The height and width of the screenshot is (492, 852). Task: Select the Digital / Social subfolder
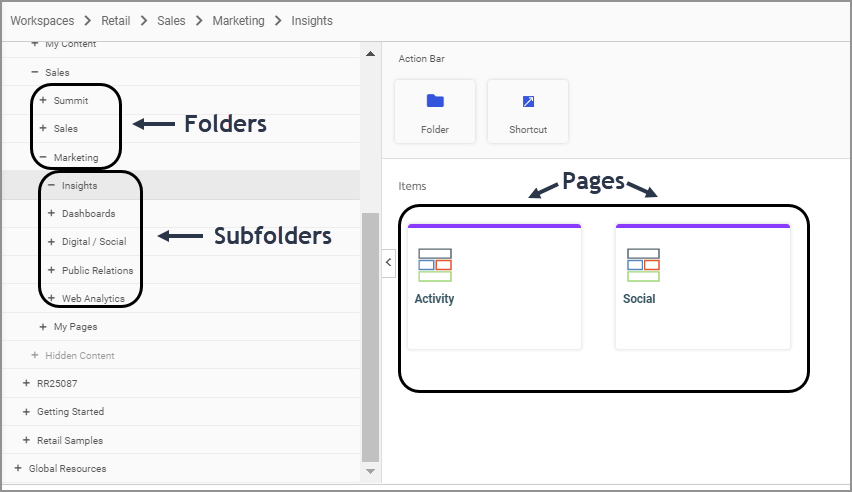94,242
